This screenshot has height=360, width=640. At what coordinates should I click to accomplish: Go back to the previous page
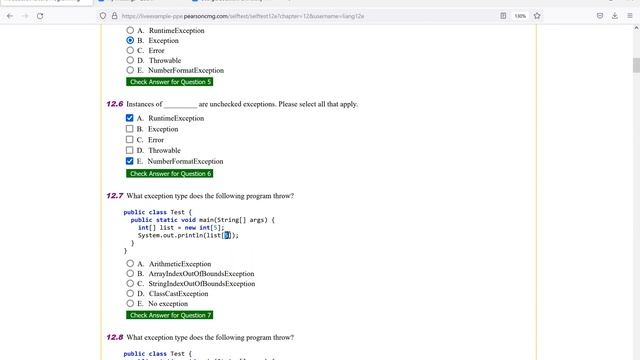click(x=10, y=16)
